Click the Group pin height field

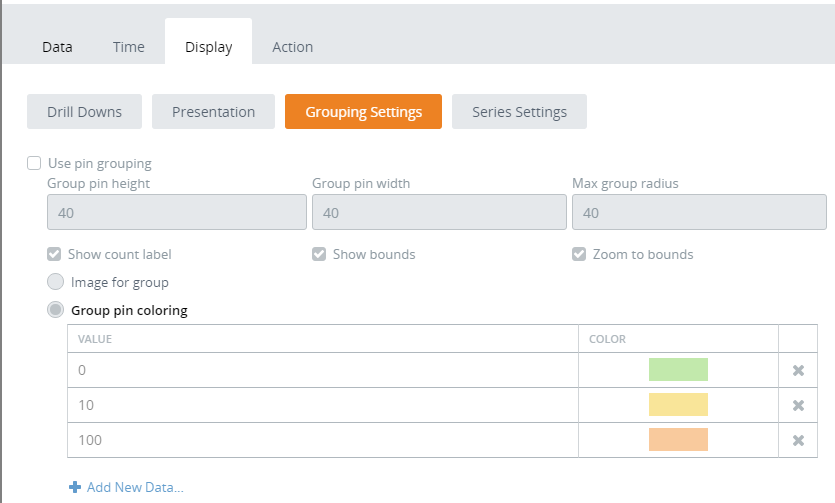[x=176, y=213]
